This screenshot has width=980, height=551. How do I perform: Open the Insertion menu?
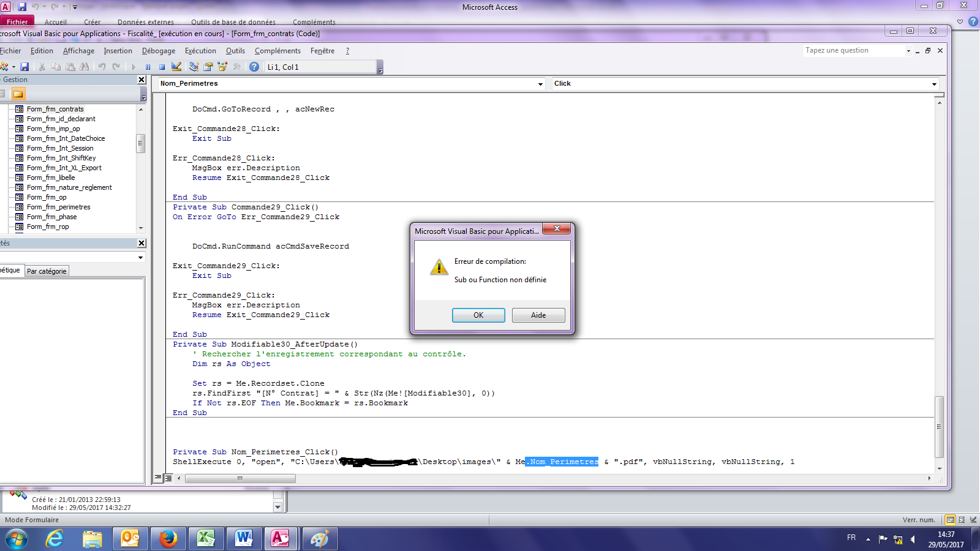coord(118,51)
